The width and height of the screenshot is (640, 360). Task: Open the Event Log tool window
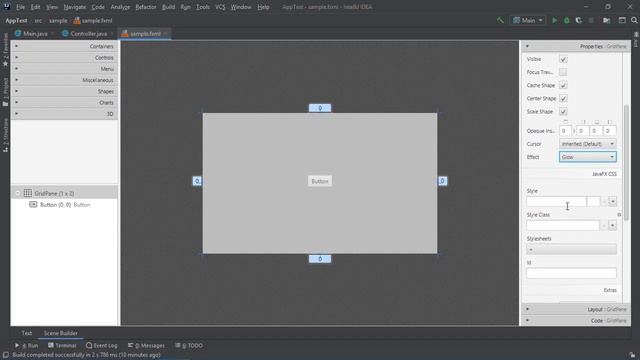(x=102, y=345)
